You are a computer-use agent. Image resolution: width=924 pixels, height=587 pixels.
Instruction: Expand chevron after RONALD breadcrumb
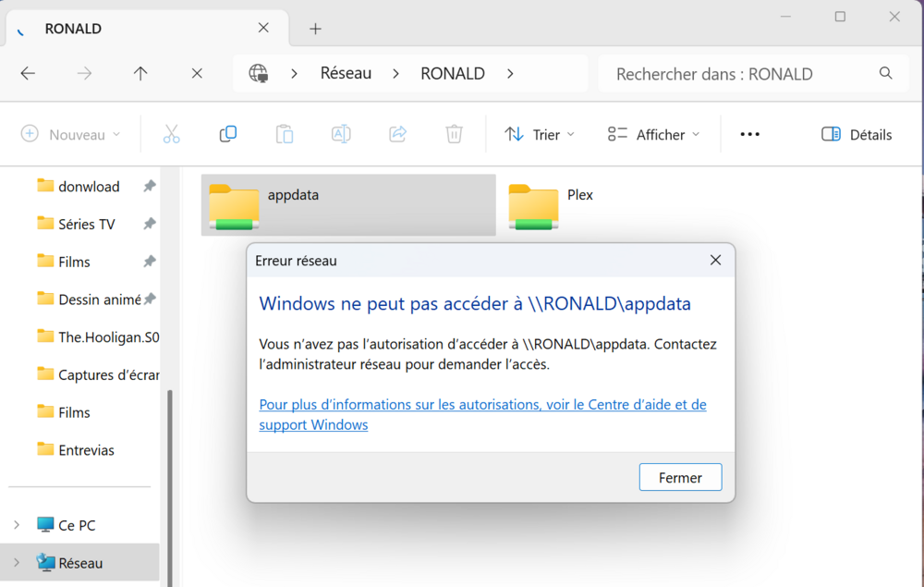pos(510,74)
